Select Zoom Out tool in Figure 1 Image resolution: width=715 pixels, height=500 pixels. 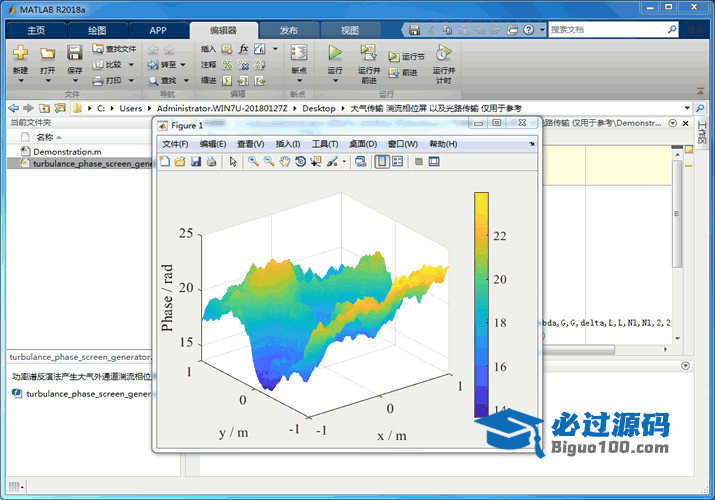click(269, 161)
